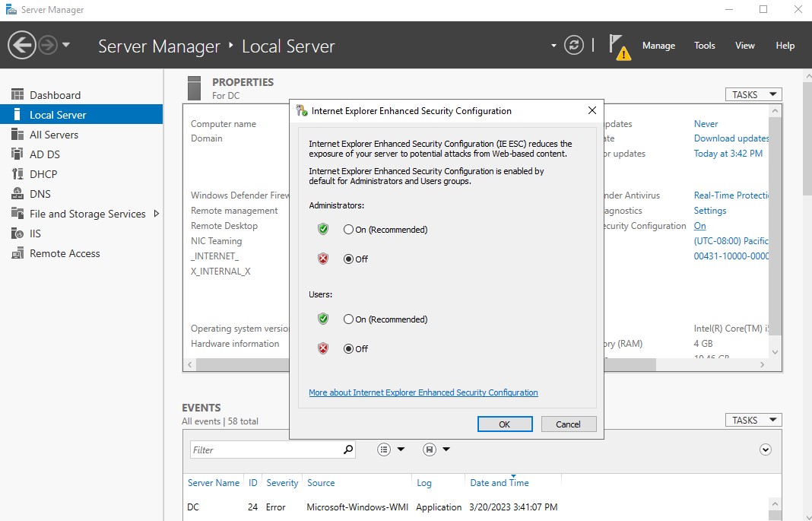Click the search magnifier in Filter box
The image size is (812, 521).
pos(348,450)
